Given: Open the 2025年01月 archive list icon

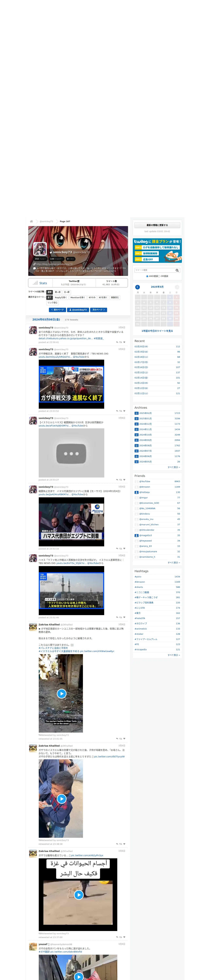Looking at the screenshot, I should [136, 418].
